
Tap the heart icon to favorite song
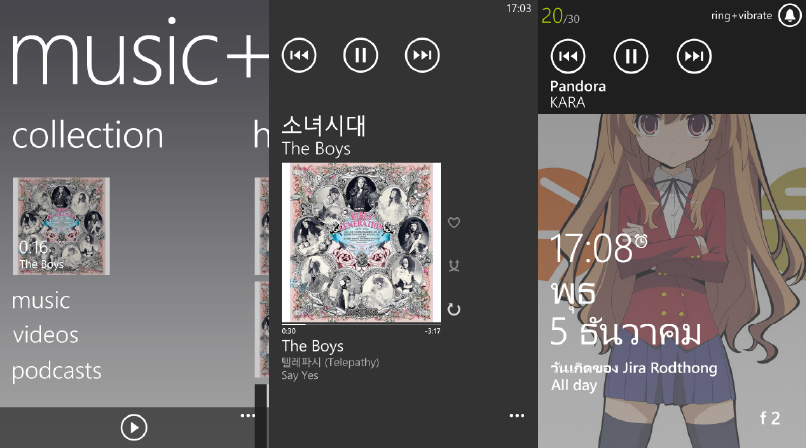(454, 222)
